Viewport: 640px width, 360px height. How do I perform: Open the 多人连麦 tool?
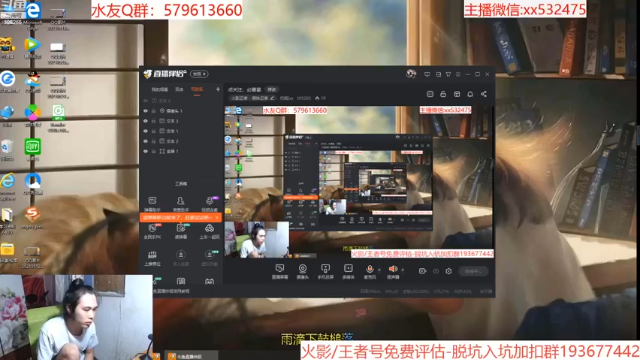pos(180,258)
